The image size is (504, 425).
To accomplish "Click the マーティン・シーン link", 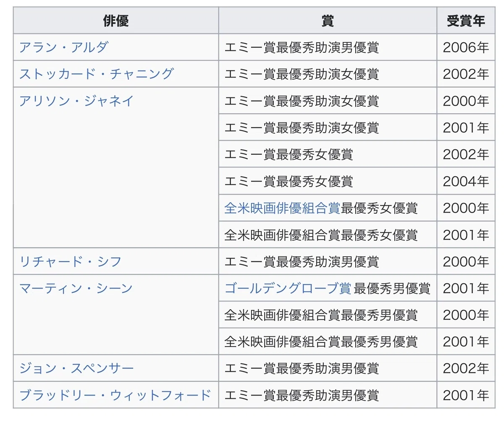I will click(x=76, y=288).
